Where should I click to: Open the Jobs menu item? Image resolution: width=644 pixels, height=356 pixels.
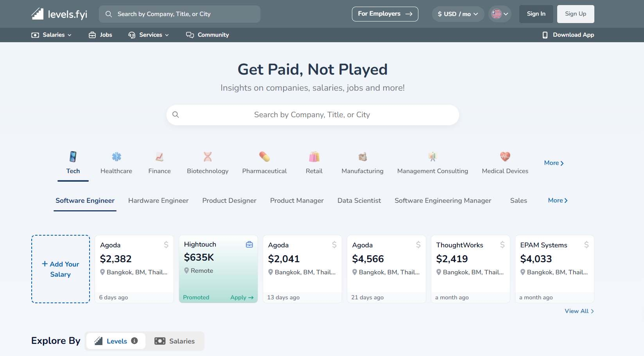click(100, 35)
